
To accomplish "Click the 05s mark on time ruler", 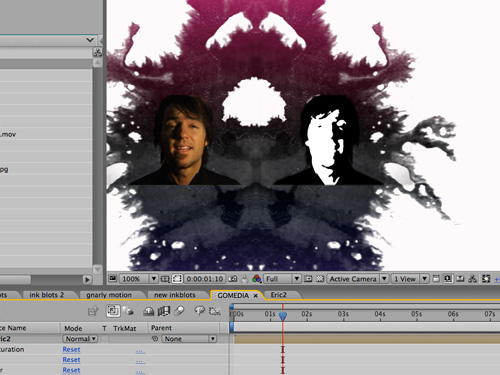I will click(x=416, y=314).
